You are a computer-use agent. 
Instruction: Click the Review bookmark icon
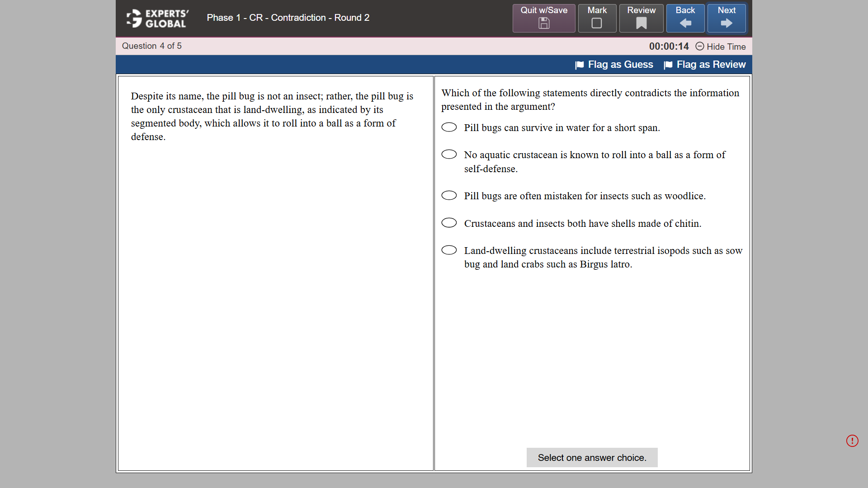[x=641, y=23]
